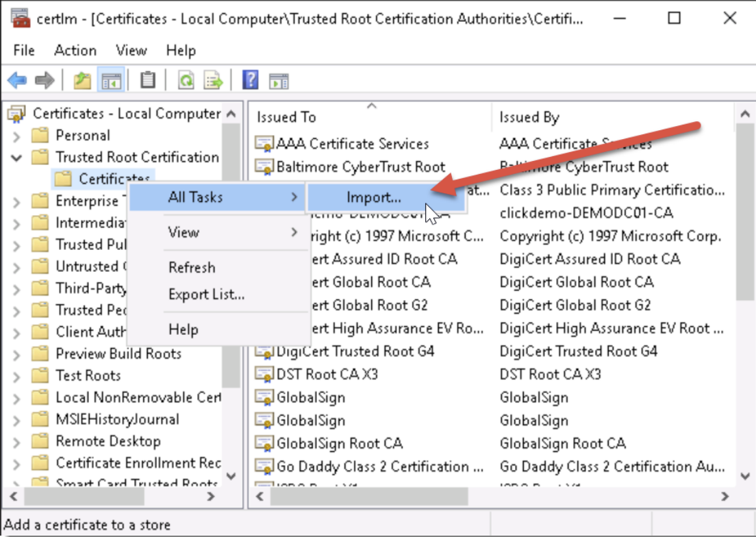Collapse the Trusted Root Certification node
This screenshot has height=537, width=756.
[x=16, y=158]
